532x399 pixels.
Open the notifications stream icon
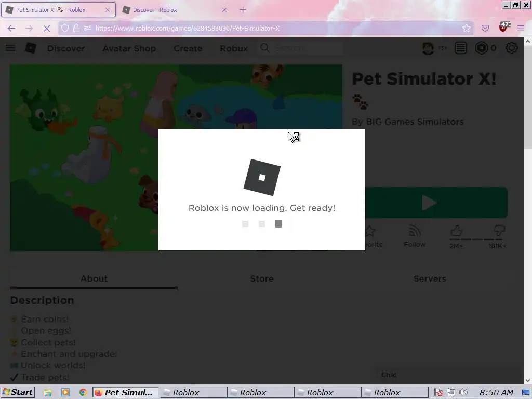(x=461, y=48)
